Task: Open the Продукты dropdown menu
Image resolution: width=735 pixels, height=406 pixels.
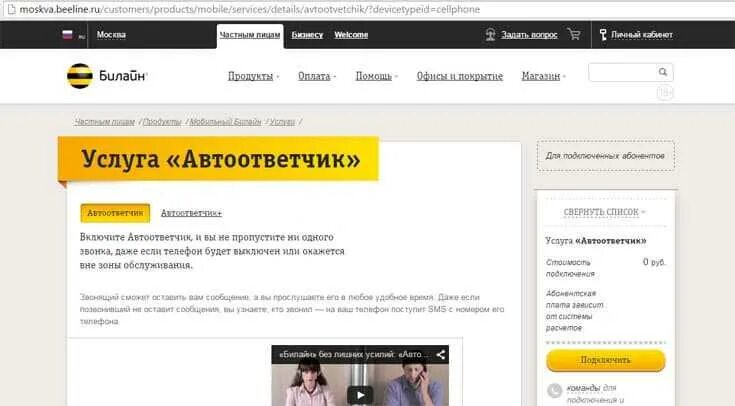Action: (253, 76)
